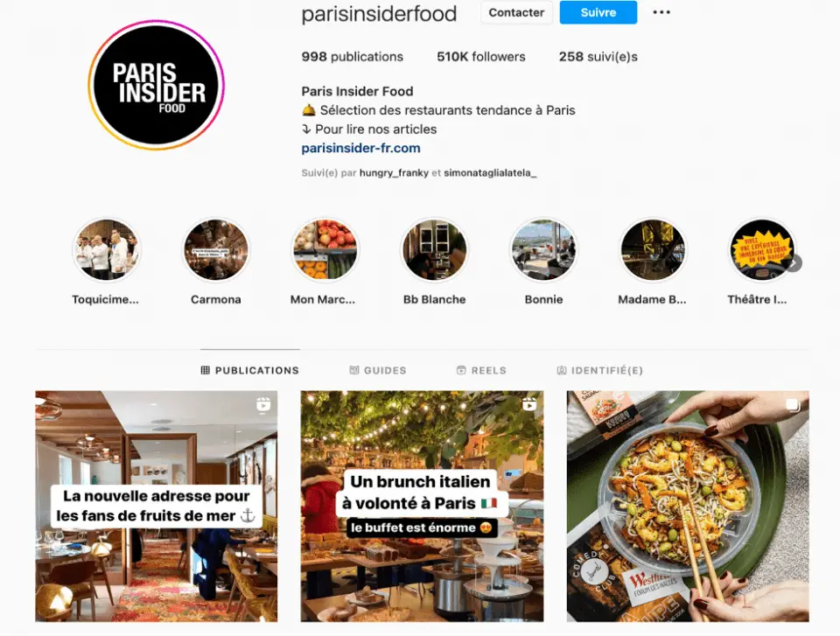Switch to the Guides tab
Screen dimensions: 840x636
378,370
